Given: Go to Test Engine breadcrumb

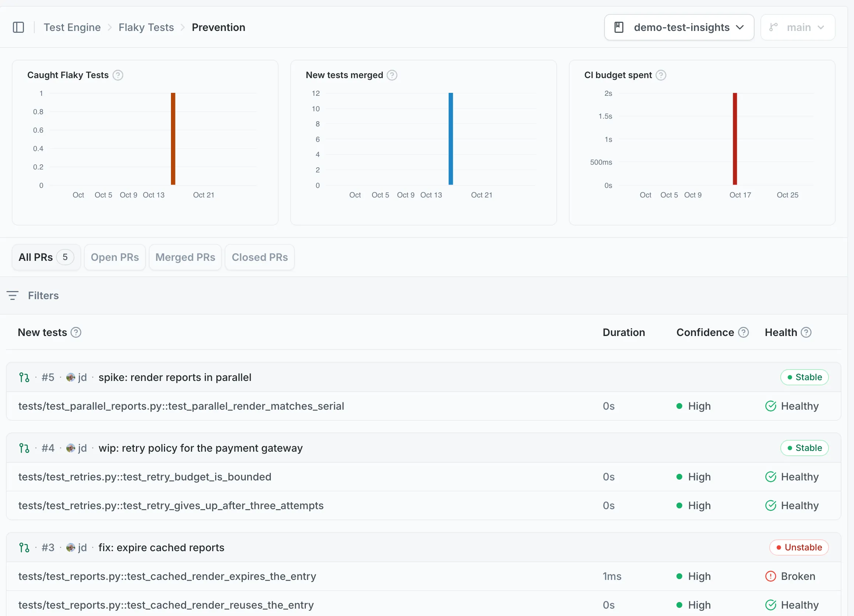Looking at the screenshot, I should pos(72,27).
